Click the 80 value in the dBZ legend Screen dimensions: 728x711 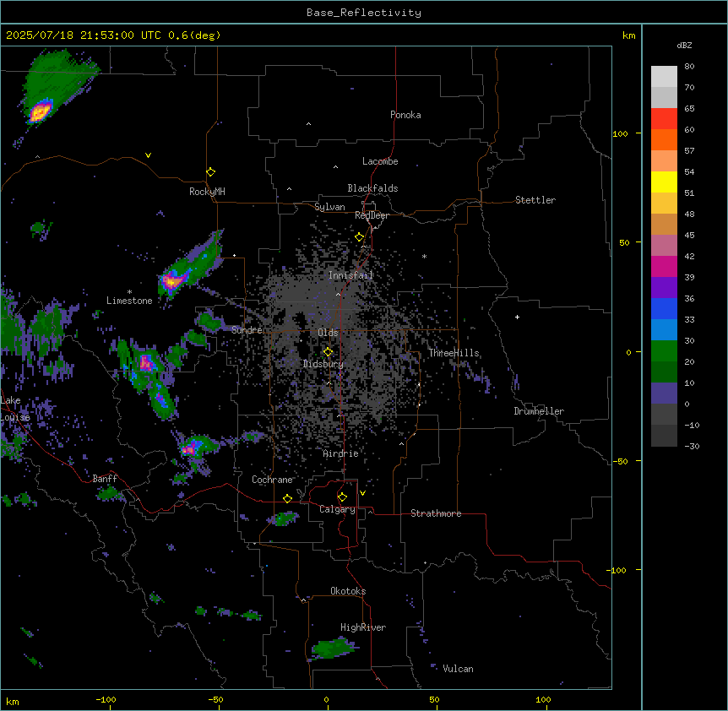click(x=689, y=67)
